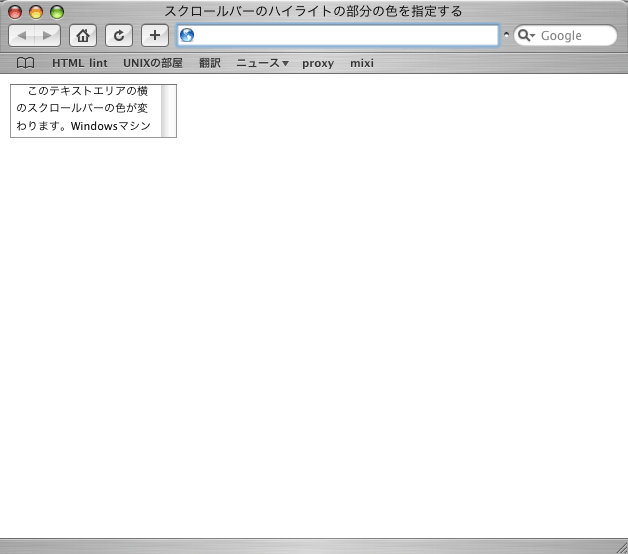Go back with the left arrow button

(x=22, y=36)
